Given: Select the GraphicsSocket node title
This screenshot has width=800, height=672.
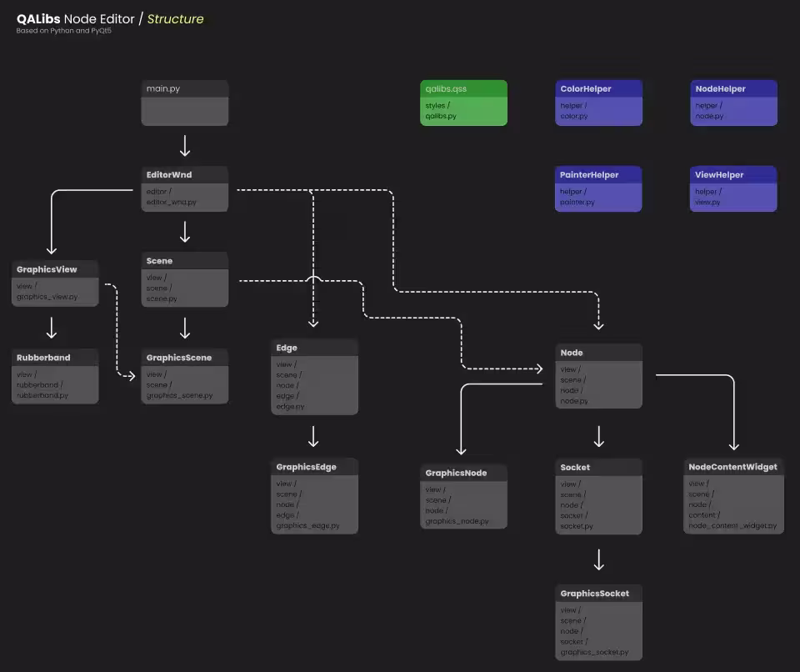Looking at the screenshot, I should [x=594, y=594].
